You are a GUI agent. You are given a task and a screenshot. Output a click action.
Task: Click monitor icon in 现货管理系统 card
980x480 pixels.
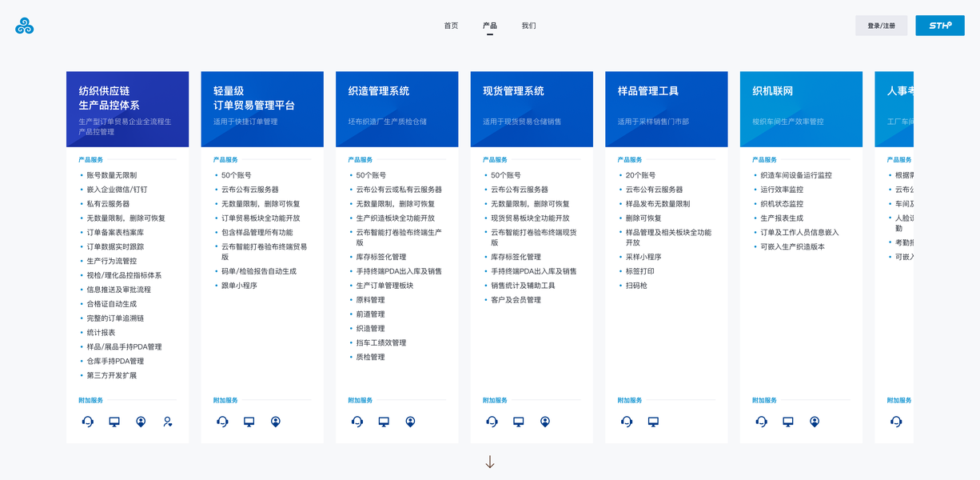[x=518, y=422]
